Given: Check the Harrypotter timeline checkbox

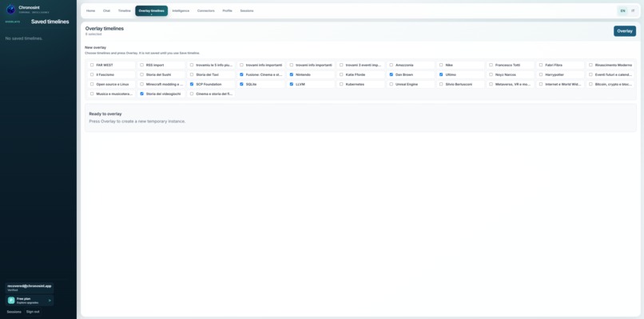Looking at the screenshot, I should tap(541, 74).
